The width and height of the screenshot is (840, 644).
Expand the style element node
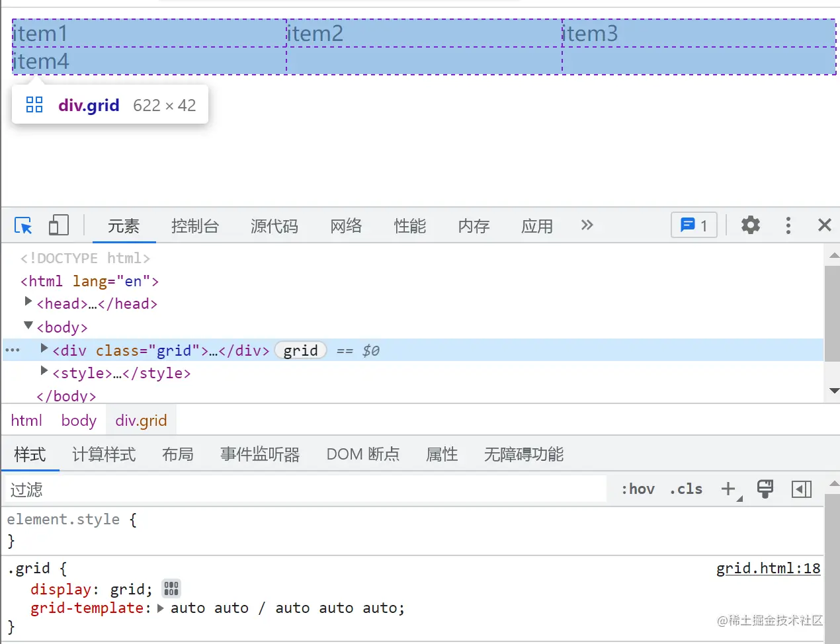point(44,370)
